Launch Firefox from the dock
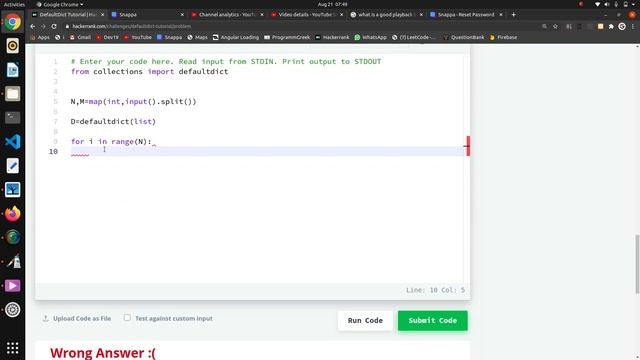The width and height of the screenshot is (640, 360). pos(13,213)
